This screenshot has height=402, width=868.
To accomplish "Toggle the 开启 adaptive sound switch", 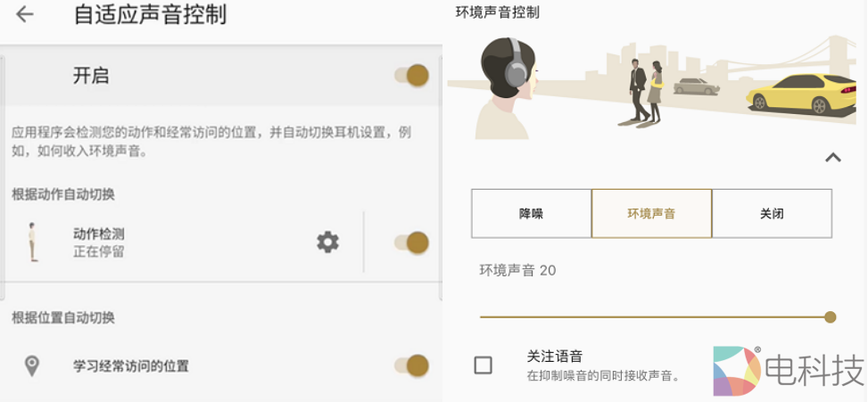I will [x=412, y=76].
